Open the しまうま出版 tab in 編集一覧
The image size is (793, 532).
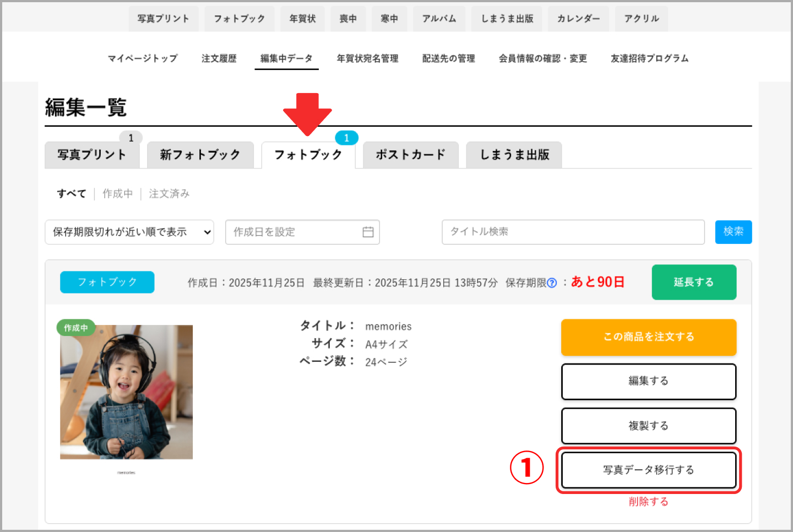tap(513, 155)
